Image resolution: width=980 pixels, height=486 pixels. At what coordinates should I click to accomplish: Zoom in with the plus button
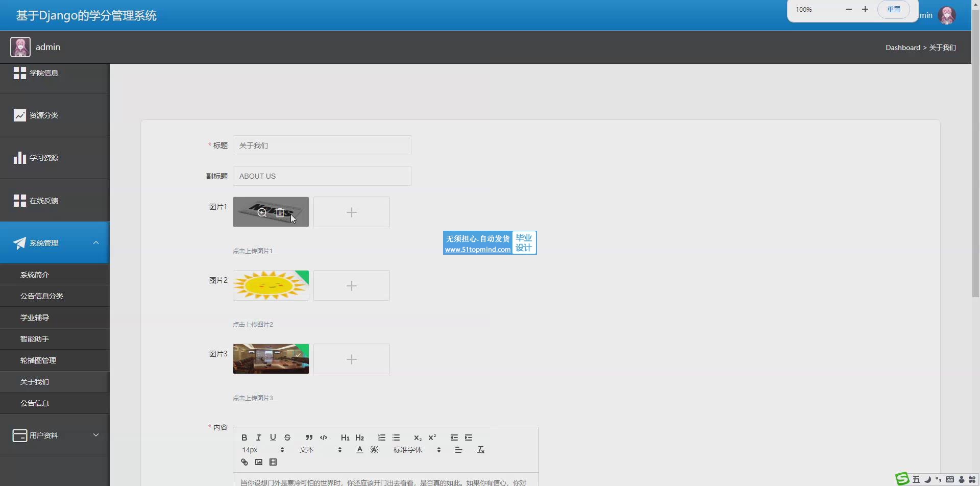point(865,9)
